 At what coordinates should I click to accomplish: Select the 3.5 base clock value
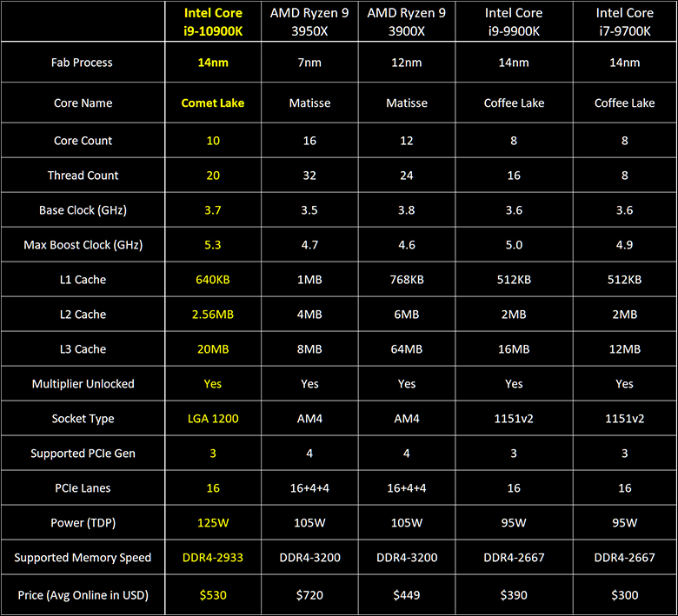(309, 210)
